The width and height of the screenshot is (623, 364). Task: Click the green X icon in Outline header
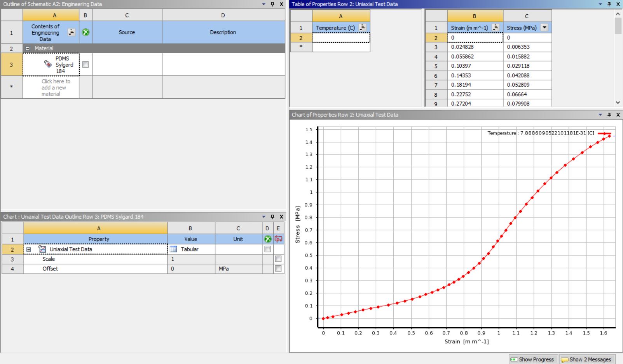coord(86,32)
